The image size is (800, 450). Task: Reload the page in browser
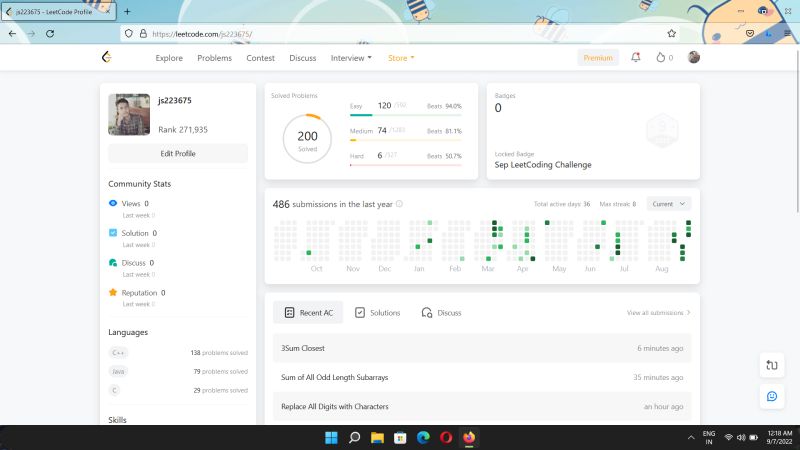(x=50, y=34)
